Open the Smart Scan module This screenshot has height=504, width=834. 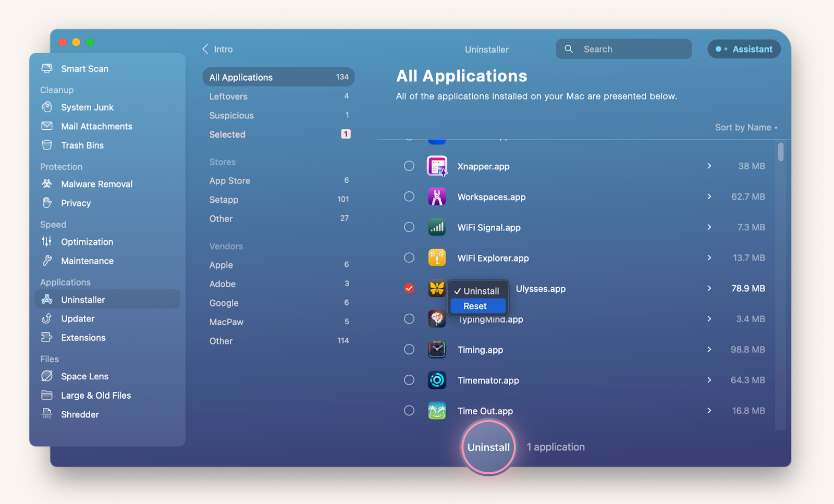point(84,68)
